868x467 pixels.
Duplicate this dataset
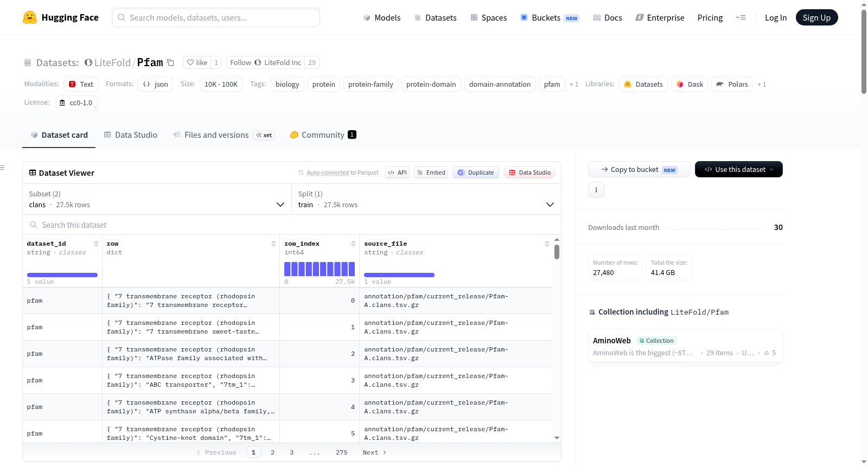tap(476, 172)
